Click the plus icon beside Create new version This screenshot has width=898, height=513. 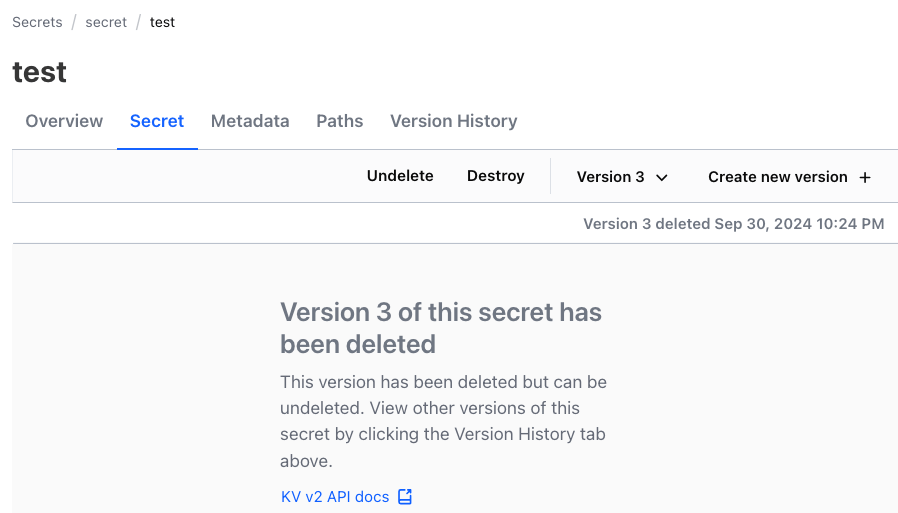click(x=865, y=177)
